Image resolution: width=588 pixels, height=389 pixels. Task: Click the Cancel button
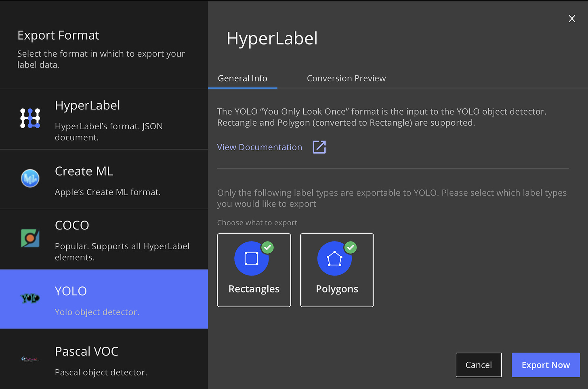pos(479,365)
